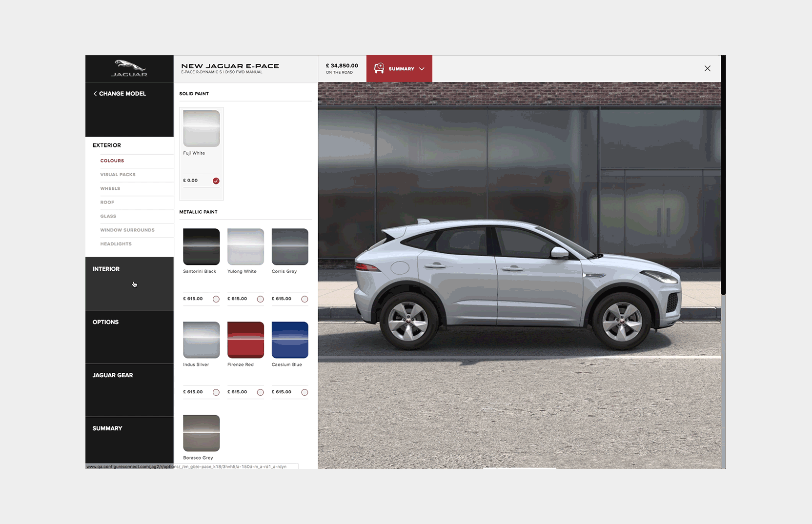
Task: Expand the Summary dropdown arrow
Action: 422,69
